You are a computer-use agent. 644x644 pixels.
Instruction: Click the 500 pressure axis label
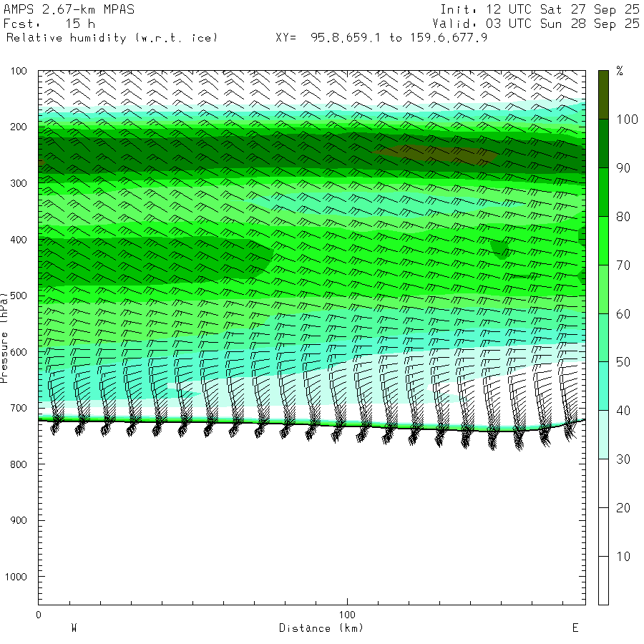19,296
